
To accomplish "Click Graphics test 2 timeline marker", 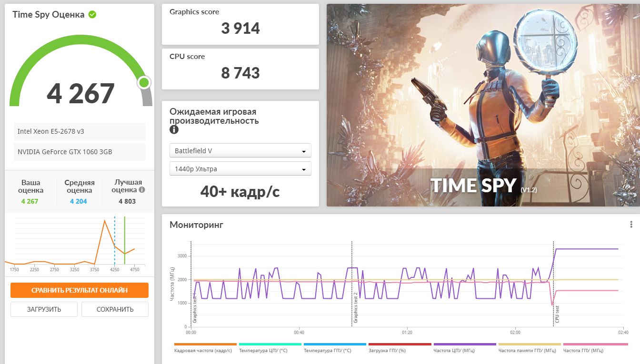I will pyautogui.click(x=355, y=308).
